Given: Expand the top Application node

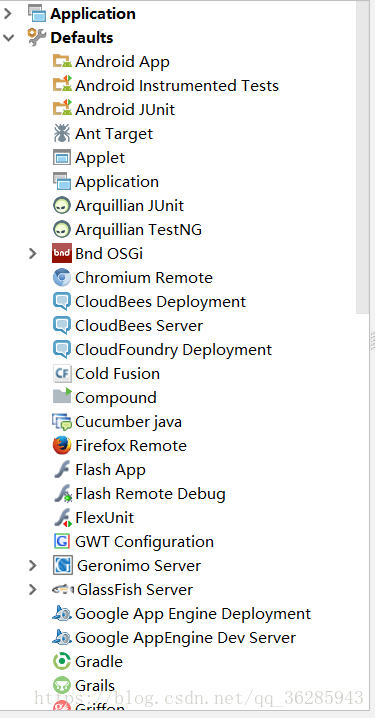Looking at the screenshot, I should click(8, 14).
